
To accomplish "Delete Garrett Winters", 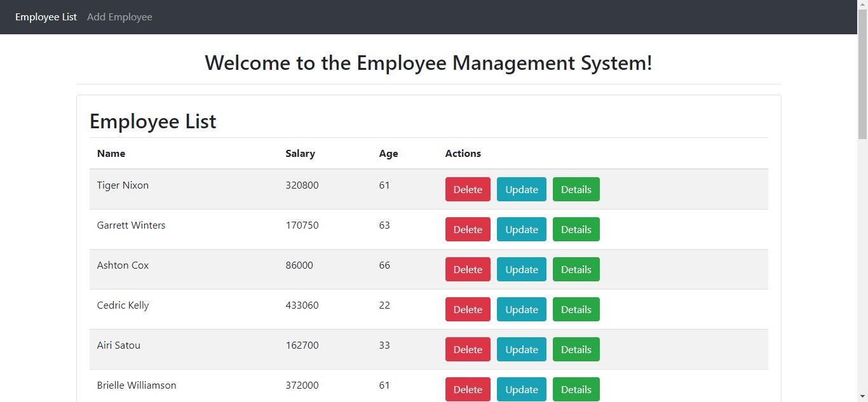I will (468, 229).
